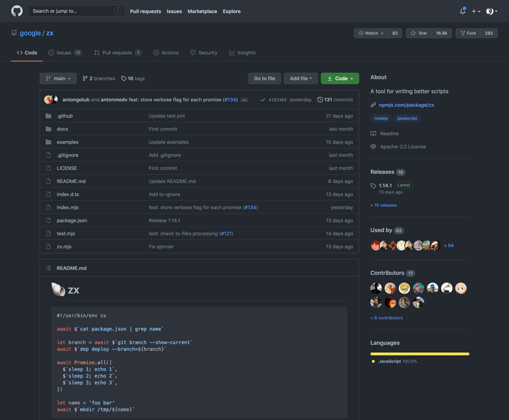
Task: Open commit hash 4183464
Action: click(278, 99)
